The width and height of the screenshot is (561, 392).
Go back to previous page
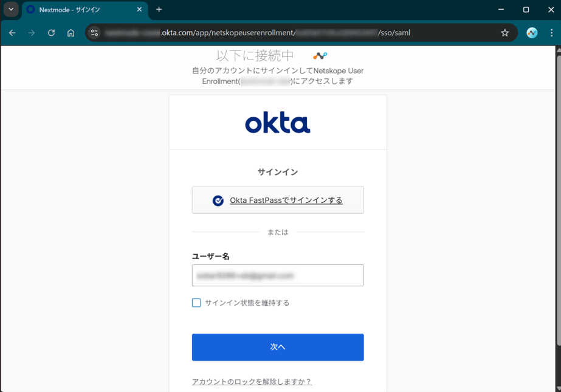tap(12, 33)
